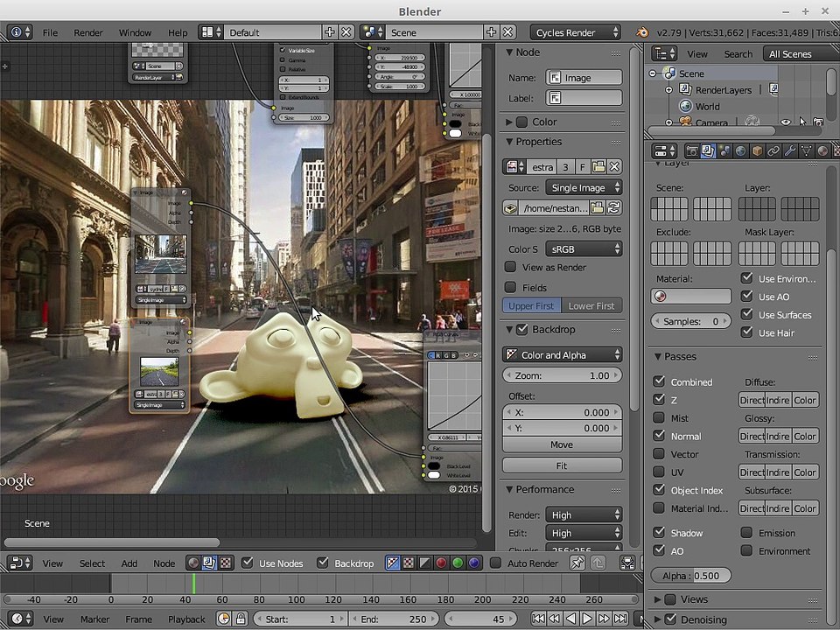This screenshot has width=840, height=630.
Task: Unlink the estra image datablock (X)
Action: 614,166
